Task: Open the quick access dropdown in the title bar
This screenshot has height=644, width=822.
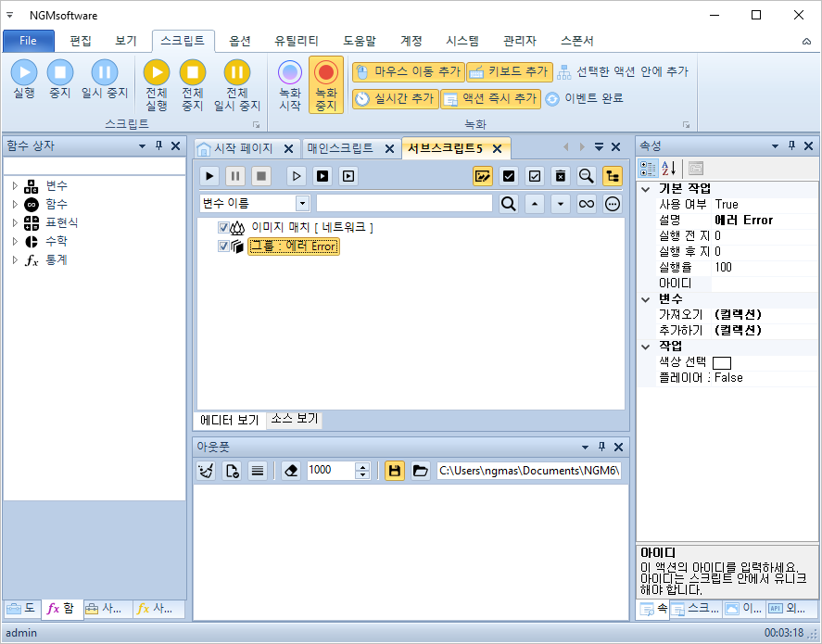Action: tap(10, 15)
